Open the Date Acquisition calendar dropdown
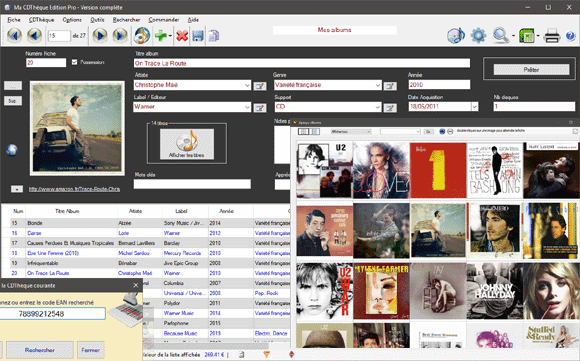The image size is (580, 361). 475,107
